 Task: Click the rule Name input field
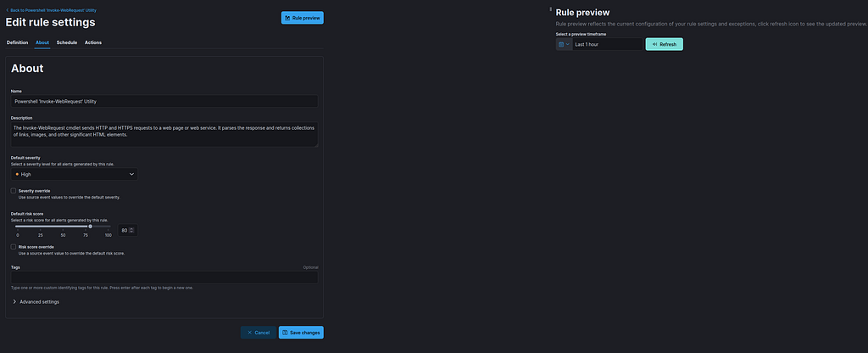tap(164, 102)
